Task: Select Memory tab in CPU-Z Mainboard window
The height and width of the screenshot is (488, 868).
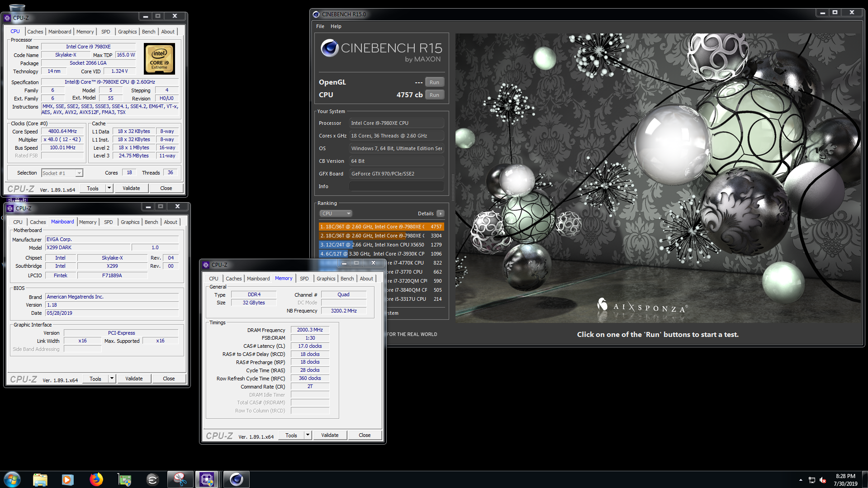Action: [x=88, y=222]
